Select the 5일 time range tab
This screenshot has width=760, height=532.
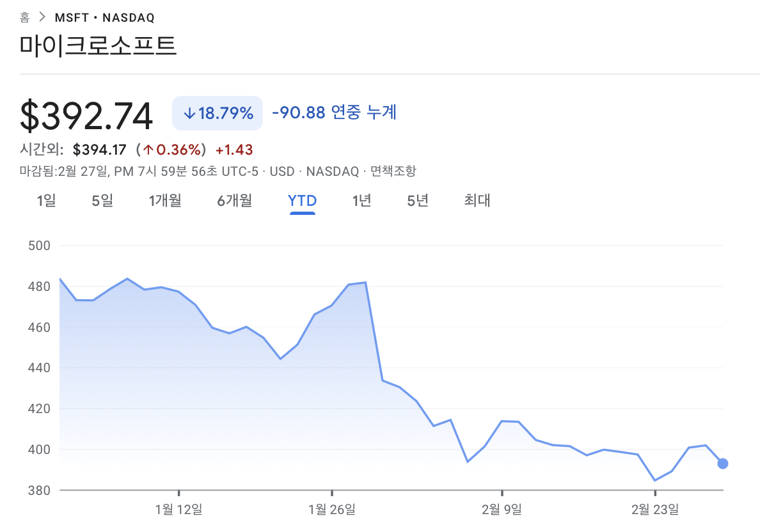(102, 201)
